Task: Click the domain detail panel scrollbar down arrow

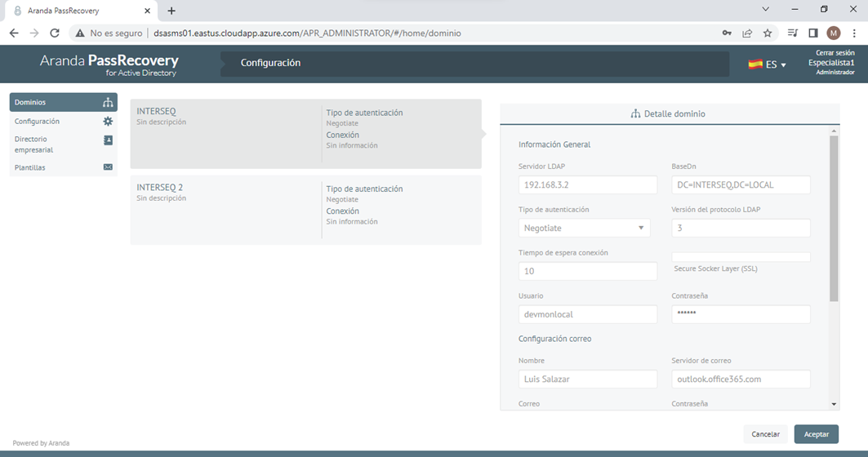Action: click(834, 404)
